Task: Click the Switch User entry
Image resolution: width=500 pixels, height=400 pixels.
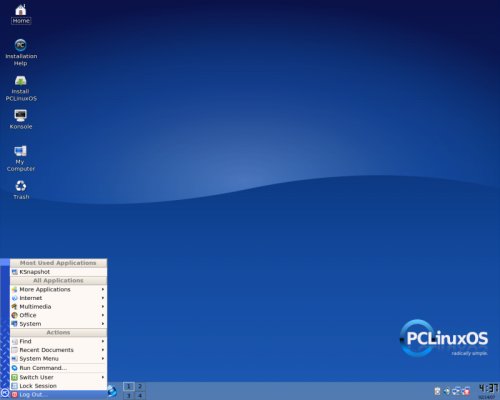Action: (x=58, y=377)
